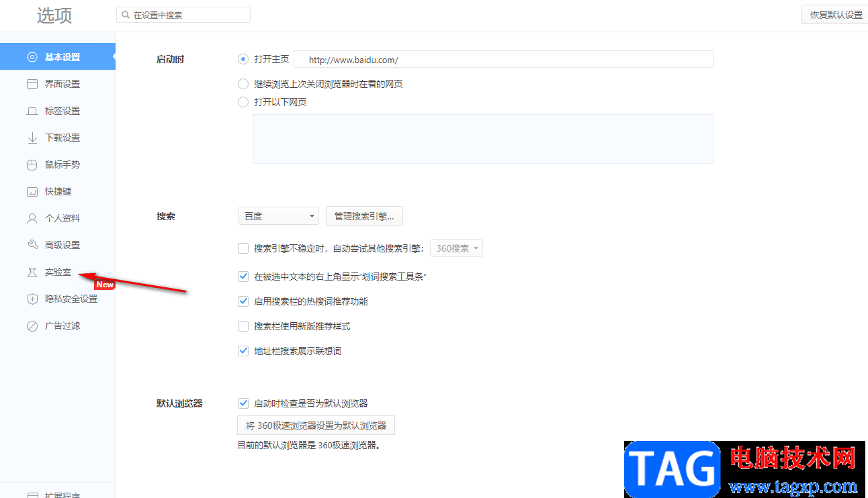
Task: Click the 目前的默认浏览器是 360极速浏览器 text
Action: (x=310, y=445)
